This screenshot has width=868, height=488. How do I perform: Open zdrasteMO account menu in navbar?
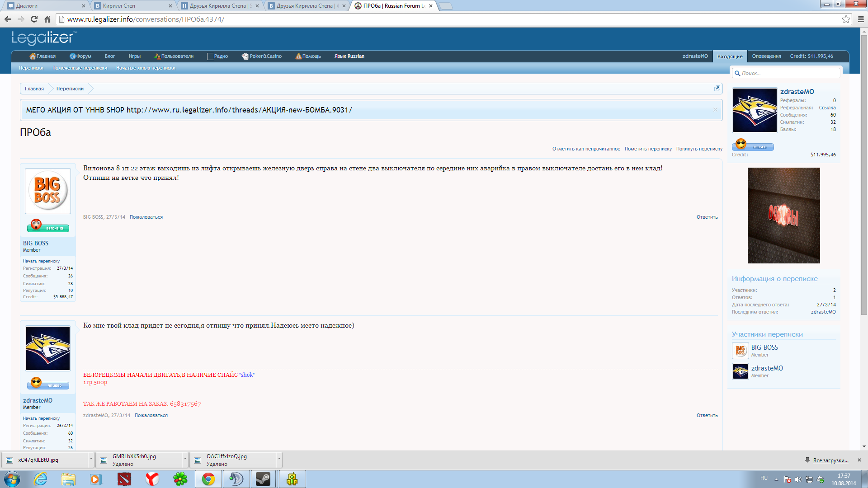click(695, 56)
